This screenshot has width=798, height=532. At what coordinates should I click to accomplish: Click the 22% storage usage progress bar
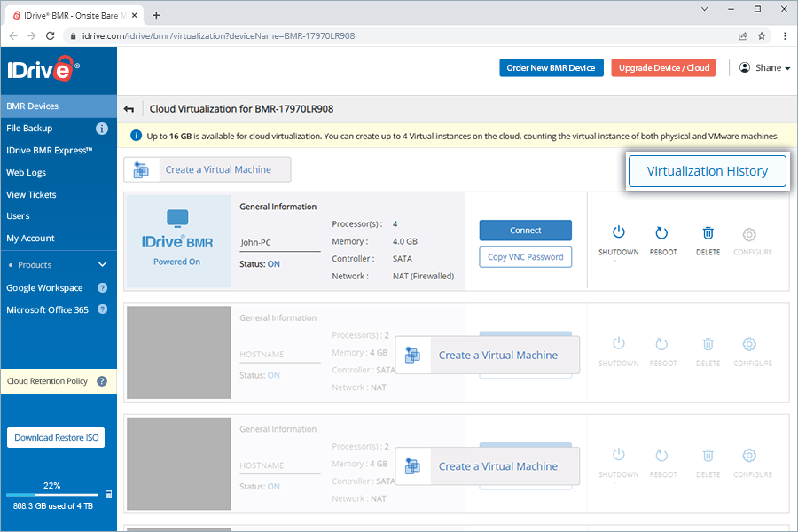click(51, 495)
